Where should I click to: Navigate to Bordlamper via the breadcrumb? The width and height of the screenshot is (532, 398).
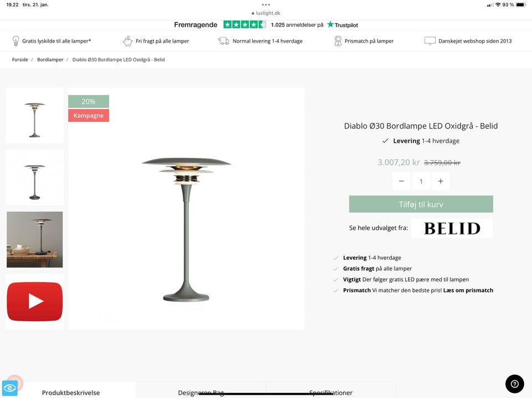tap(50, 59)
